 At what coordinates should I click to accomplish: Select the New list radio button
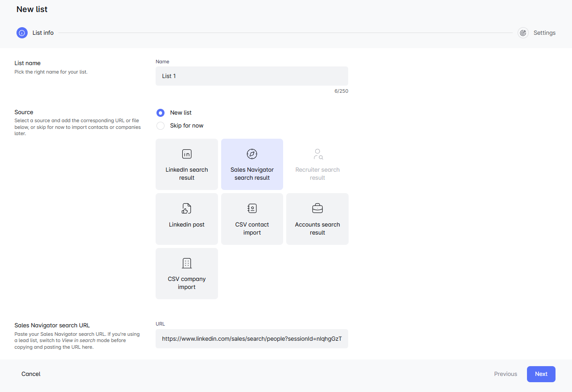[x=160, y=113]
